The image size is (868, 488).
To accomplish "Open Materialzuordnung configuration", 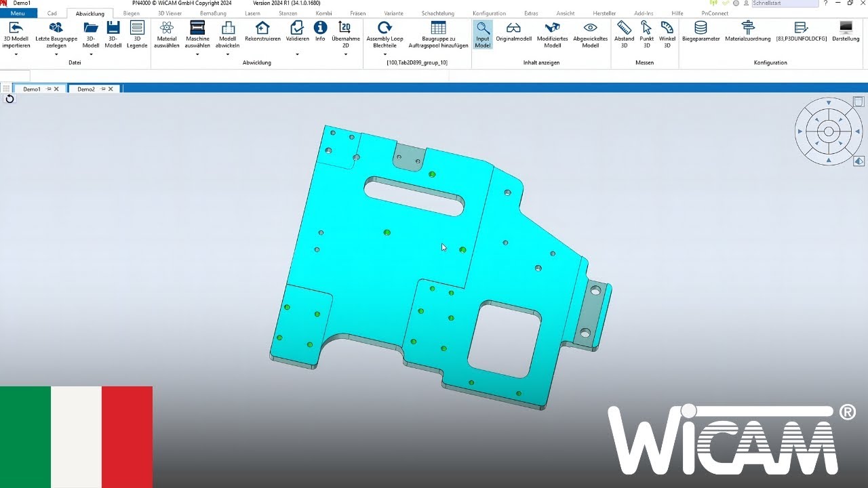I will tap(748, 31).
